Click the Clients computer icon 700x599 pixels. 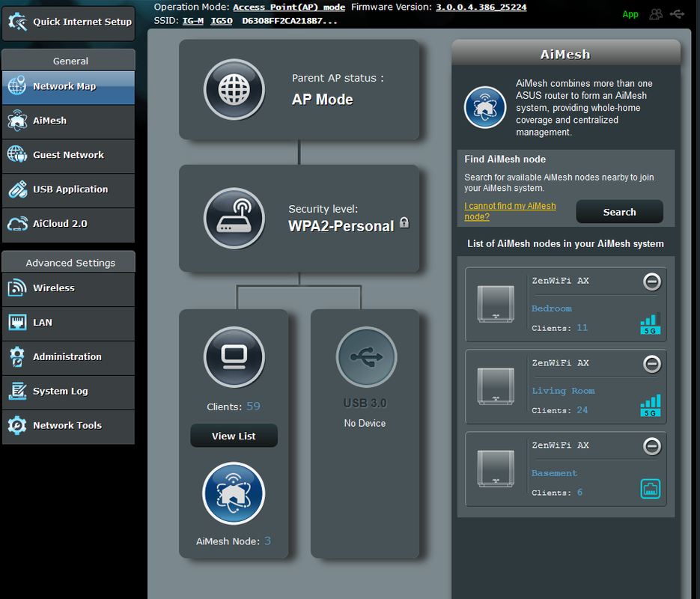pos(234,357)
